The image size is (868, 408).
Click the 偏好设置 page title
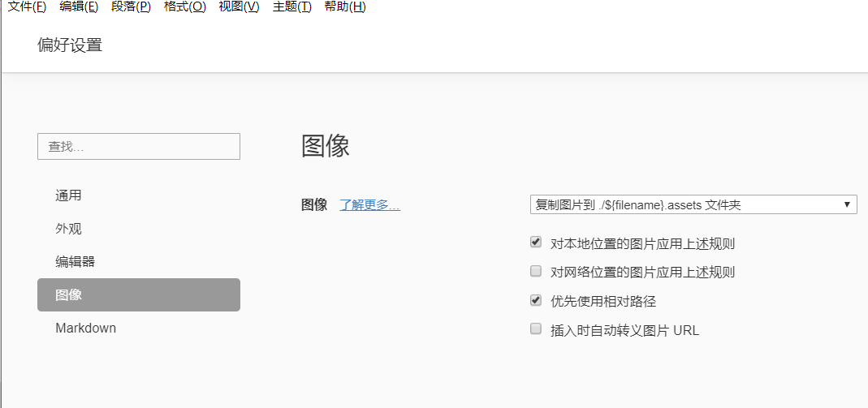point(70,45)
